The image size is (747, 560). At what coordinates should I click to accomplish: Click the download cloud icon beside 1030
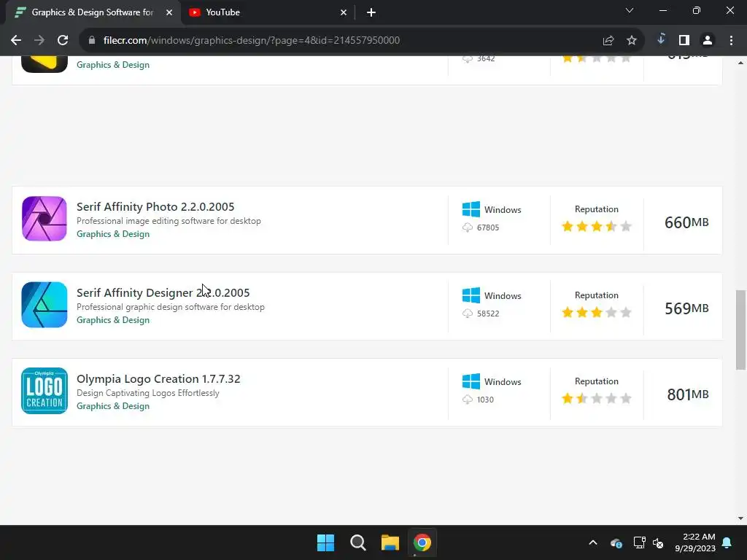[468, 400]
